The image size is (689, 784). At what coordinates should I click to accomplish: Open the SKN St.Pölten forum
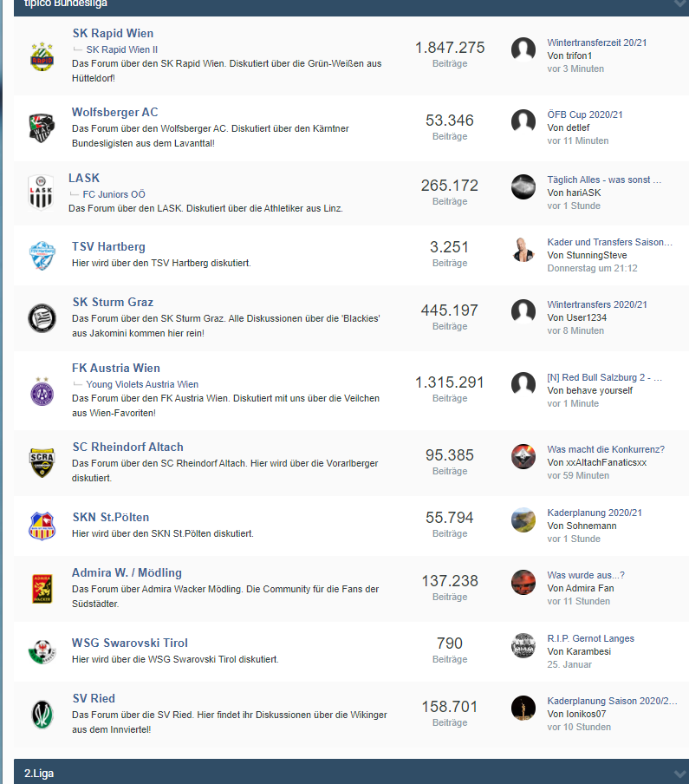[x=111, y=517]
